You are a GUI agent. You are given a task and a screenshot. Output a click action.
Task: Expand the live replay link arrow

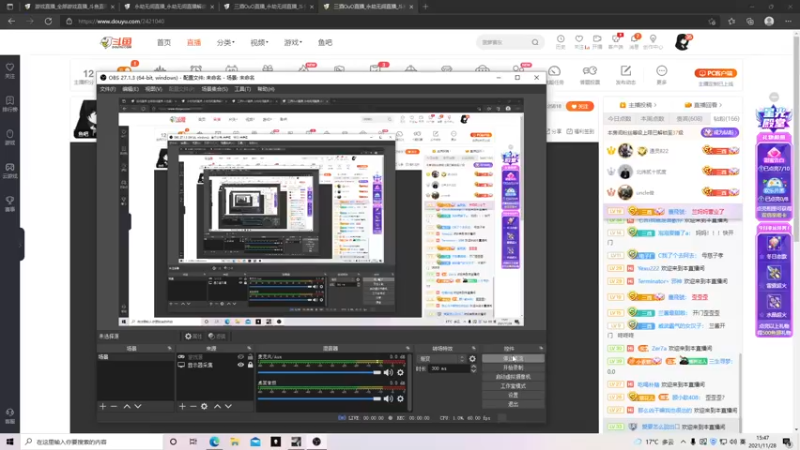pyautogui.click(x=720, y=105)
